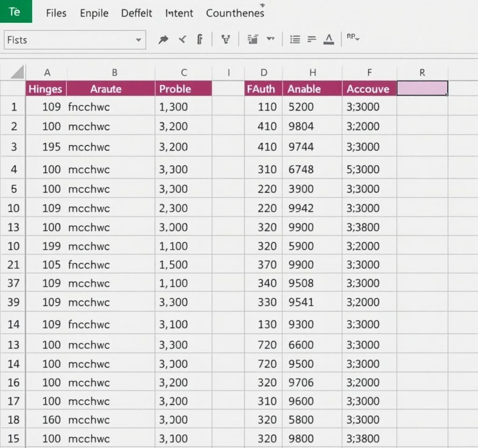Select the highlighted pink cell in column R
478x448 pixels.
[422, 88]
